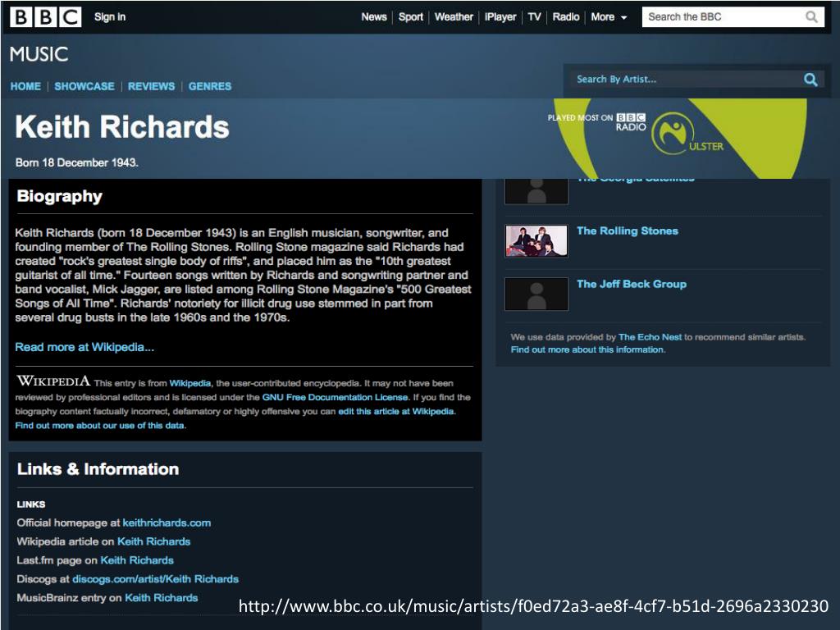Go to Music HOME tab
The width and height of the screenshot is (840, 630).
[25, 86]
